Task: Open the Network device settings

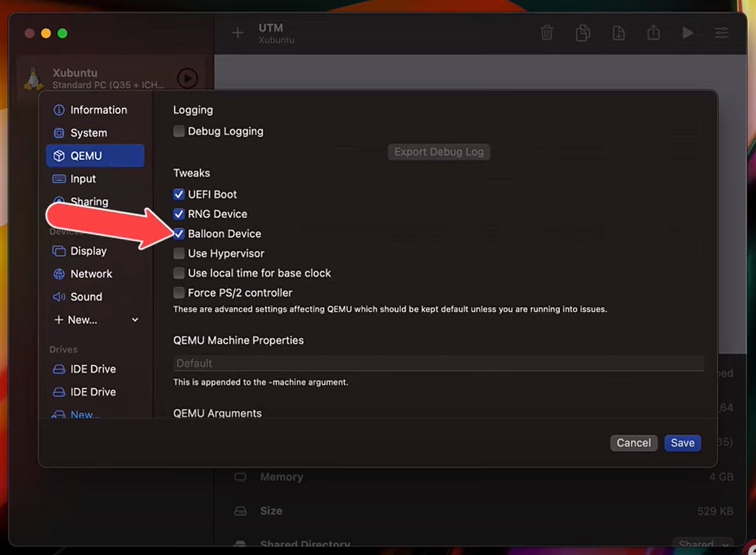Action: [x=95, y=274]
